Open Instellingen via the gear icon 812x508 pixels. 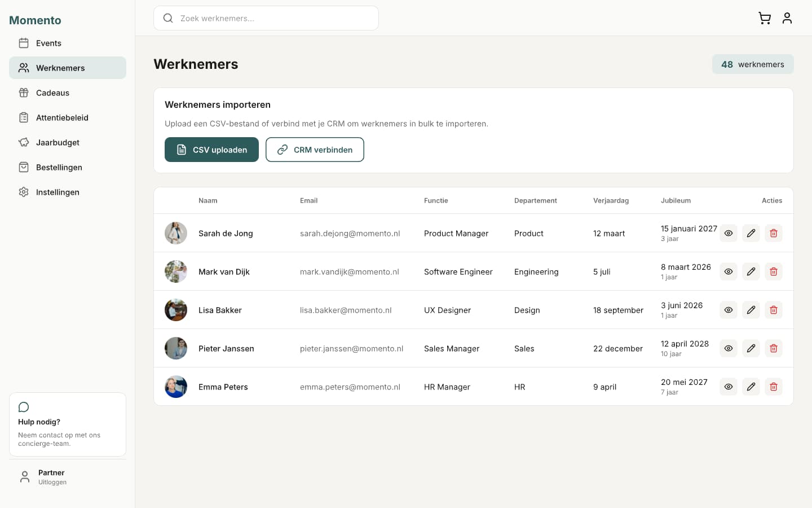(x=23, y=192)
